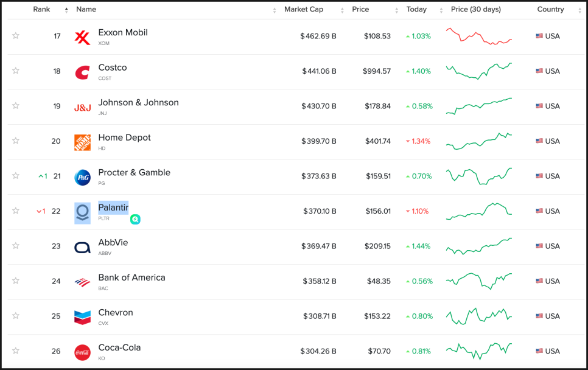Click the USA flag in Coca-Cola row
The width and height of the screenshot is (588, 370).
539,351
